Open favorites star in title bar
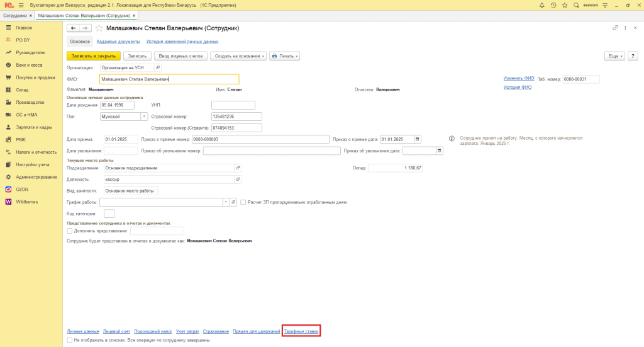Screen dimensions: 644x347 click(x=565, y=5)
